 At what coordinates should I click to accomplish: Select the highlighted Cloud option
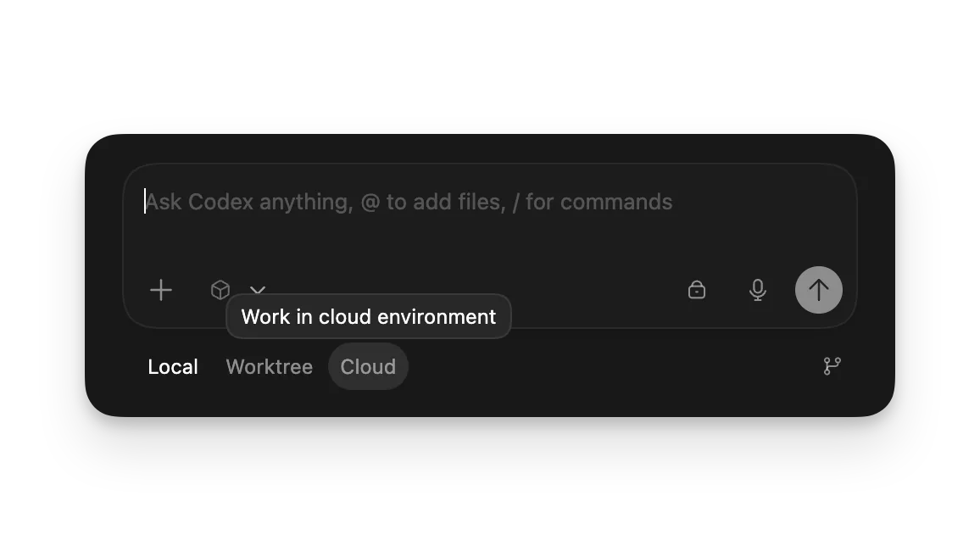tap(368, 366)
